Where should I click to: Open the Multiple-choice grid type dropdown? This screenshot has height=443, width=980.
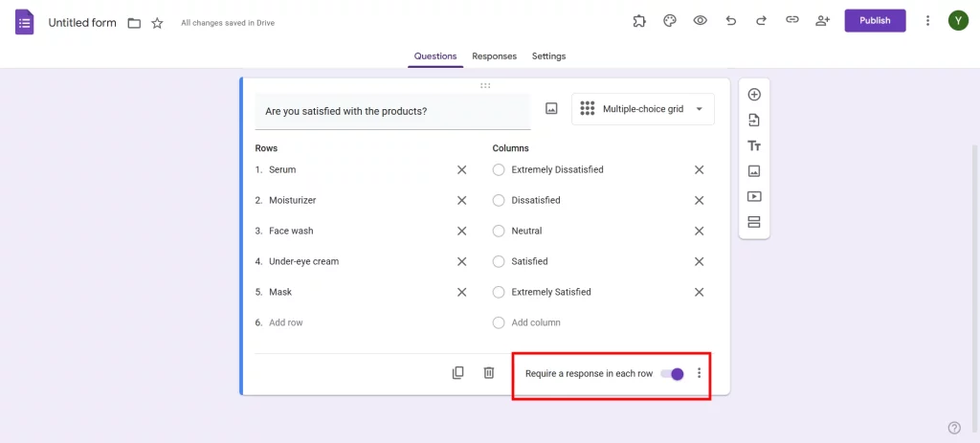(x=642, y=109)
